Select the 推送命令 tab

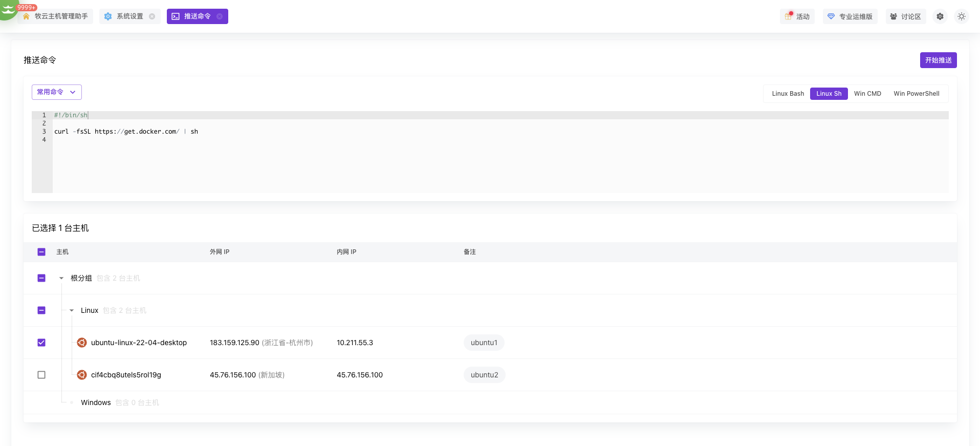tap(198, 16)
